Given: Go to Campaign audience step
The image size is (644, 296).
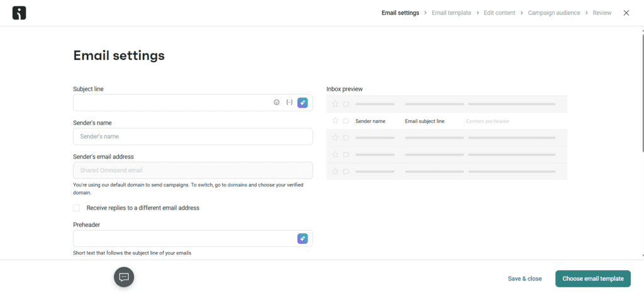Looking at the screenshot, I should [x=554, y=13].
